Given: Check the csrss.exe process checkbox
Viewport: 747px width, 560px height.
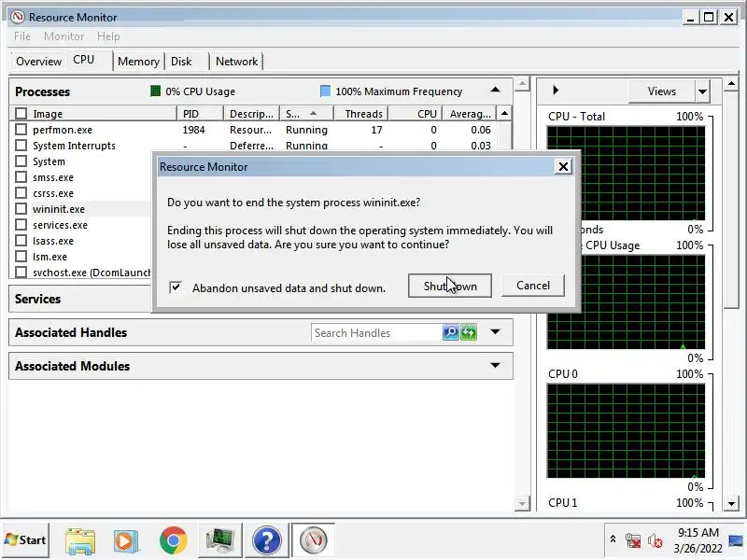Looking at the screenshot, I should click(21, 193).
